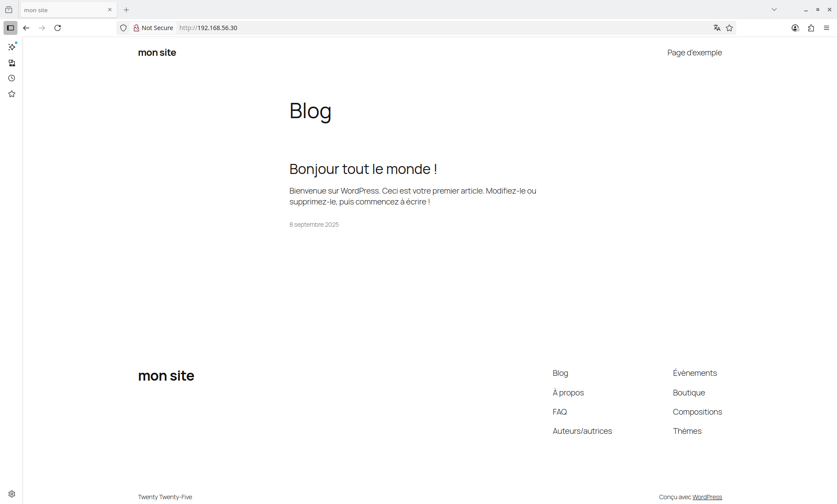Click the Not Secure connection indicator
Screen dimensions: 837x504
click(x=153, y=28)
